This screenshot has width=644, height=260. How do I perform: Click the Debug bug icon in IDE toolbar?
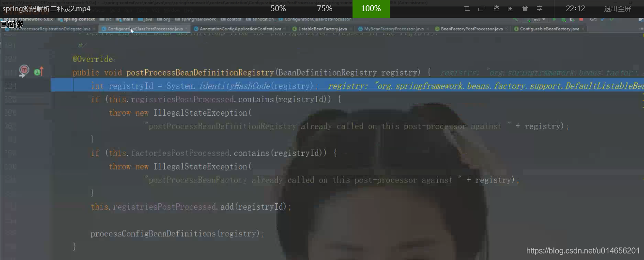(x=563, y=19)
